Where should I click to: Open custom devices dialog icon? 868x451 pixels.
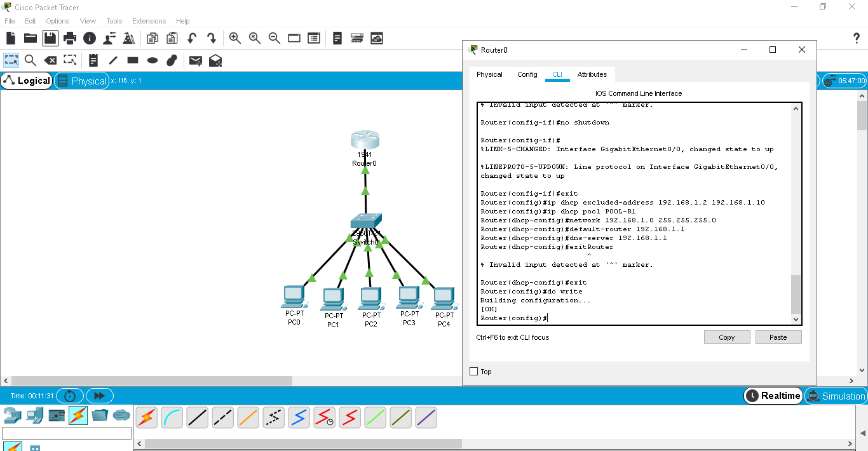(x=314, y=38)
